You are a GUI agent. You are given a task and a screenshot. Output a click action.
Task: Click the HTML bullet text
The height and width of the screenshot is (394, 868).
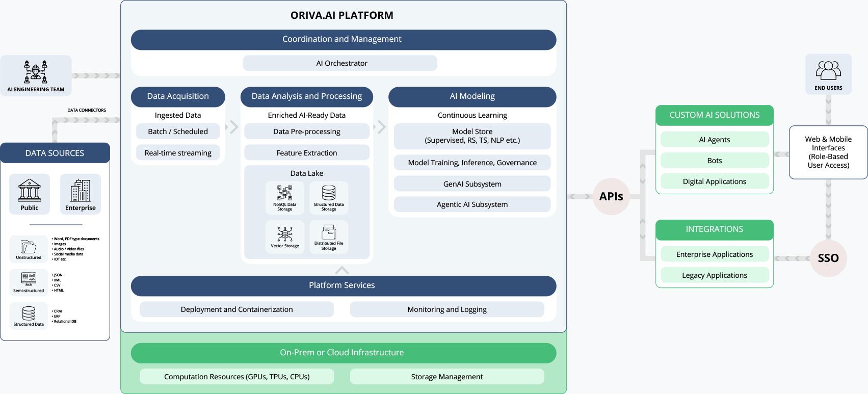coord(58,290)
